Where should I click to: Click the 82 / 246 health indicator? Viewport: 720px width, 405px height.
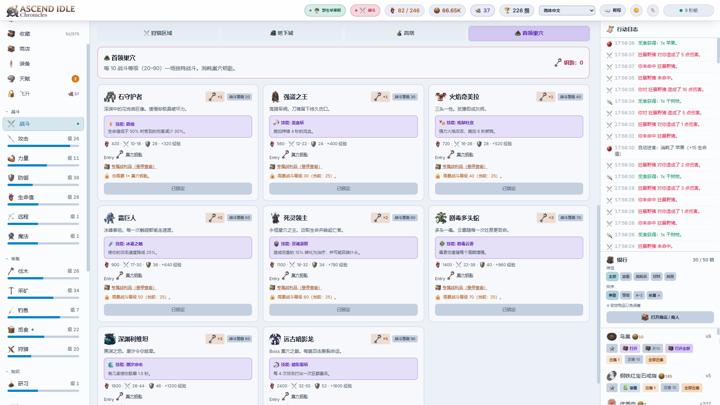click(405, 10)
